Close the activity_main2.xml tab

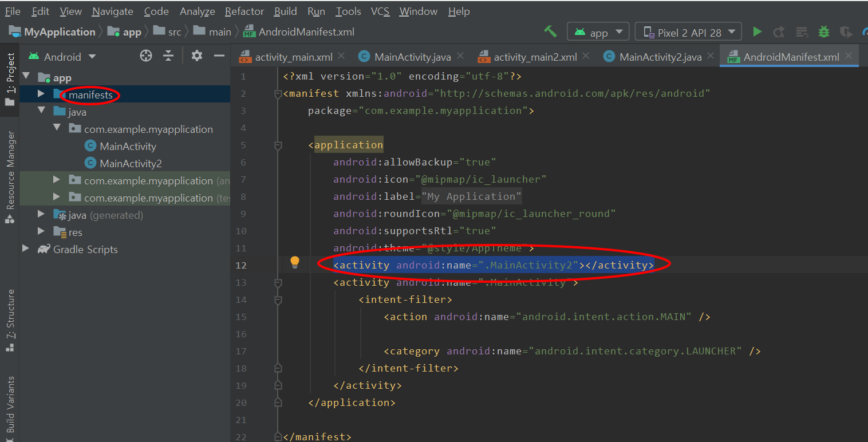(586, 56)
